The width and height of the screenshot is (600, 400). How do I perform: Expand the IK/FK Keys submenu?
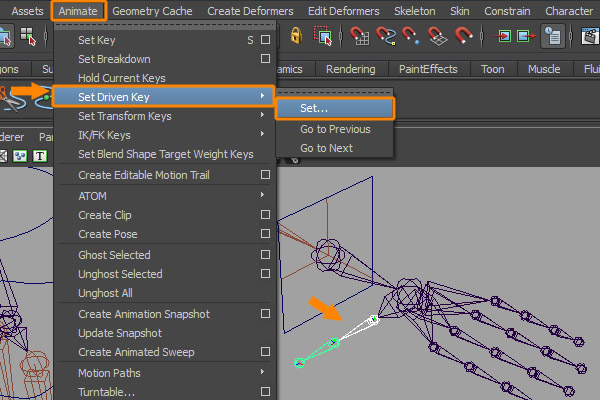[263, 135]
